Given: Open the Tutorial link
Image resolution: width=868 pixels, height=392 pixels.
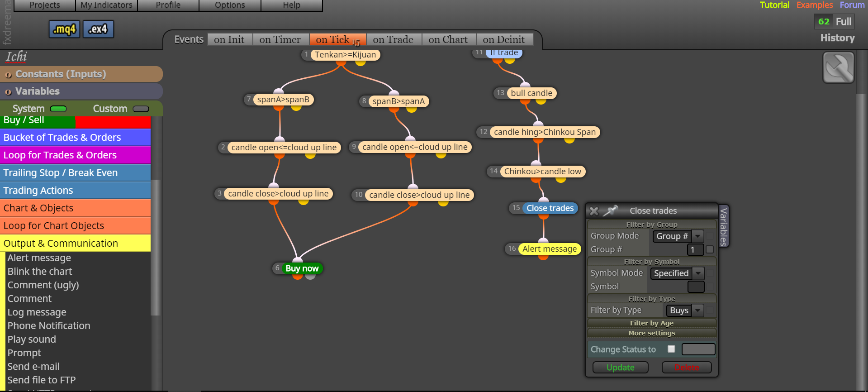Looking at the screenshot, I should 774,5.
